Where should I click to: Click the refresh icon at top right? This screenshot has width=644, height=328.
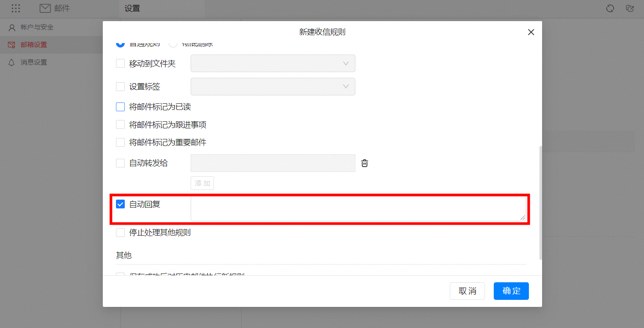click(x=610, y=8)
